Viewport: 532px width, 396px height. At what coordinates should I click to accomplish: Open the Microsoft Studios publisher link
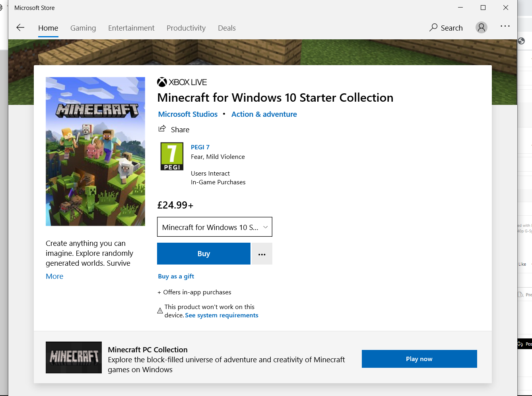tap(188, 114)
